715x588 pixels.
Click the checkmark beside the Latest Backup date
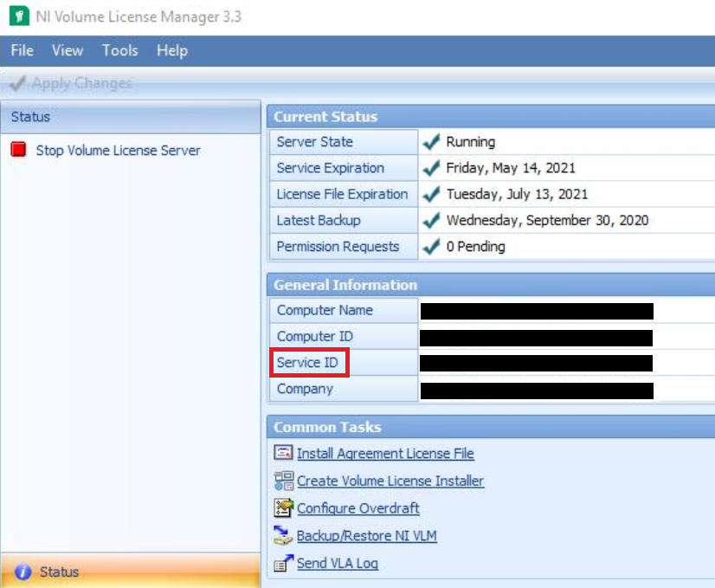tap(431, 220)
